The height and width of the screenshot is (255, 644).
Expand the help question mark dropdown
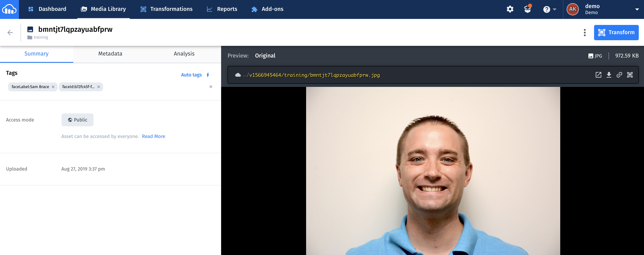click(x=549, y=9)
